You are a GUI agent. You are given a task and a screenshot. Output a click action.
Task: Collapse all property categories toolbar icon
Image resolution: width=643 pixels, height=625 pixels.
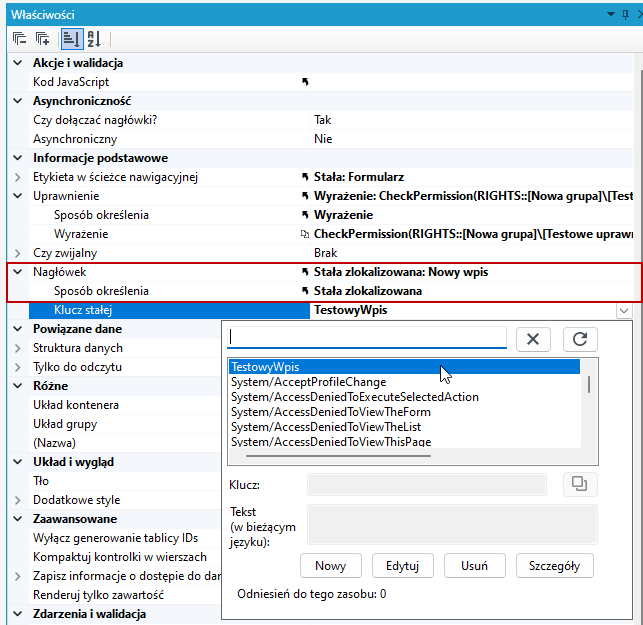pos(19,39)
